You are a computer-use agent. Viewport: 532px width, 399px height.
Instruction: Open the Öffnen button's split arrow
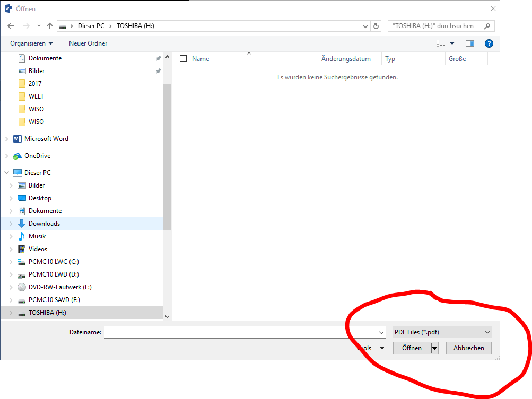(434, 348)
